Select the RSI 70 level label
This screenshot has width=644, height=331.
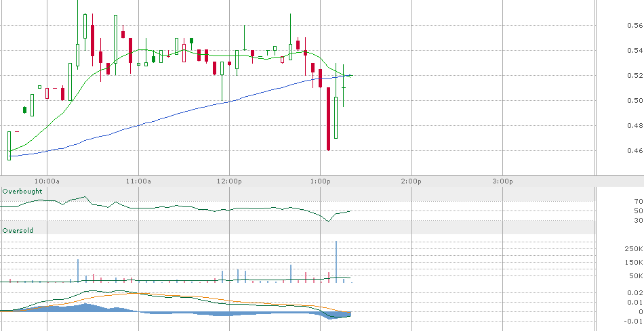point(639,202)
